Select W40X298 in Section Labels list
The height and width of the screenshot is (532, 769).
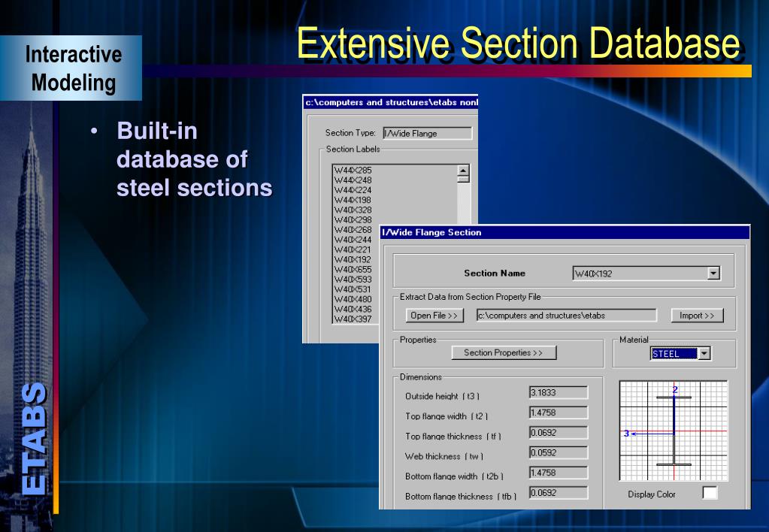pyautogui.click(x=353, y=219)
